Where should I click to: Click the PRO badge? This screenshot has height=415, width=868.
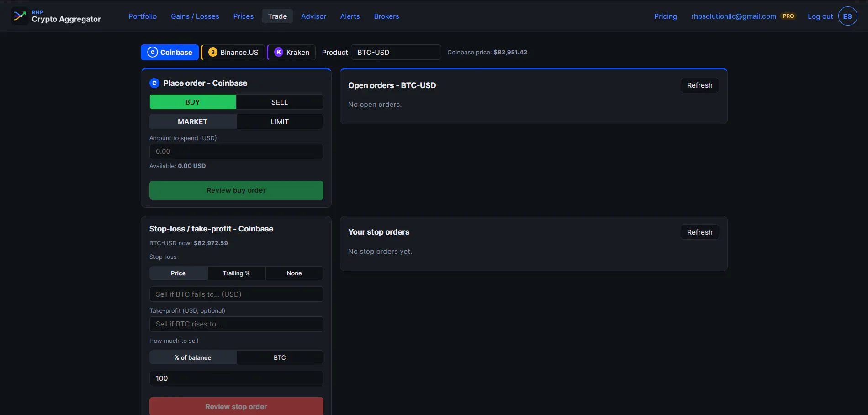click(789, 16)
